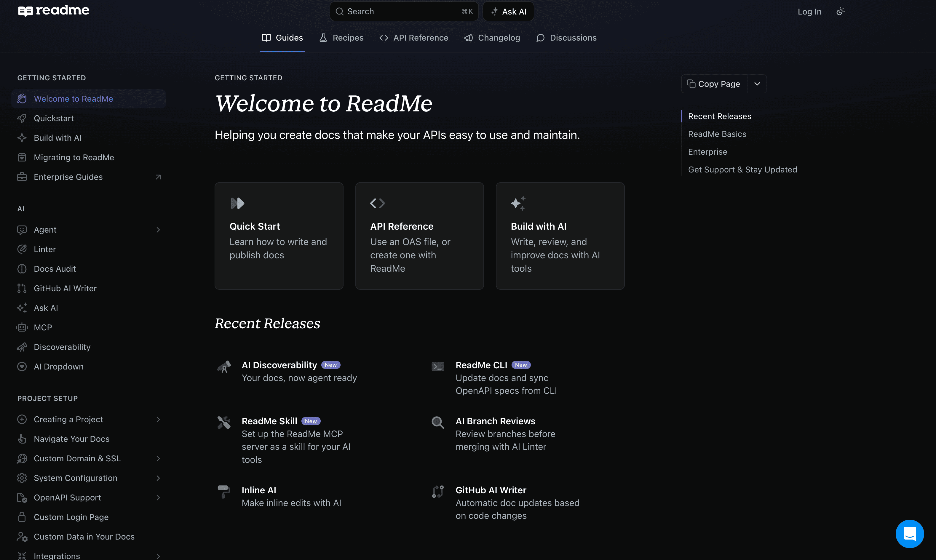
Task: Jump to ReadMe Basics in page outline
Action: (x=717, y=134)
